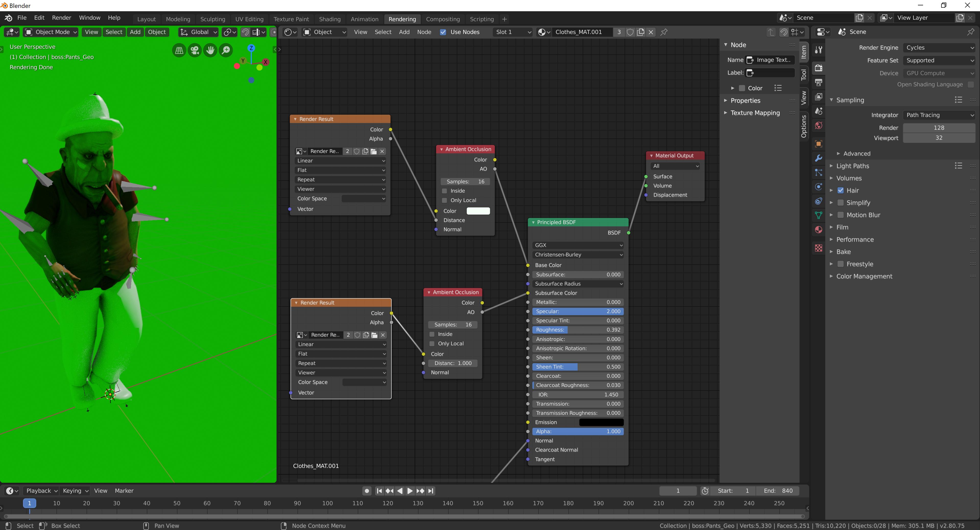980x530 pixels.
Task: Open the GGX distribution dropdown
Action: pos(578,245)
